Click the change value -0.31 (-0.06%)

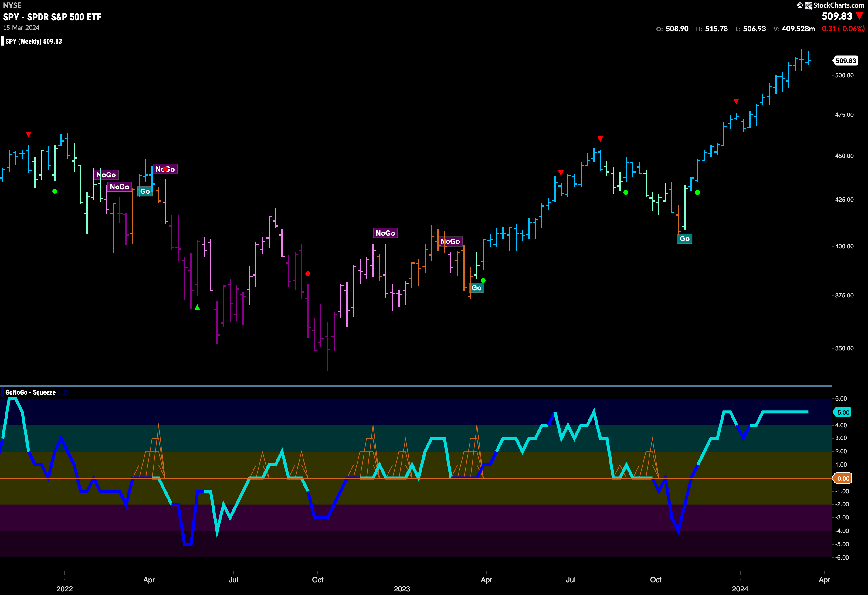842,29
